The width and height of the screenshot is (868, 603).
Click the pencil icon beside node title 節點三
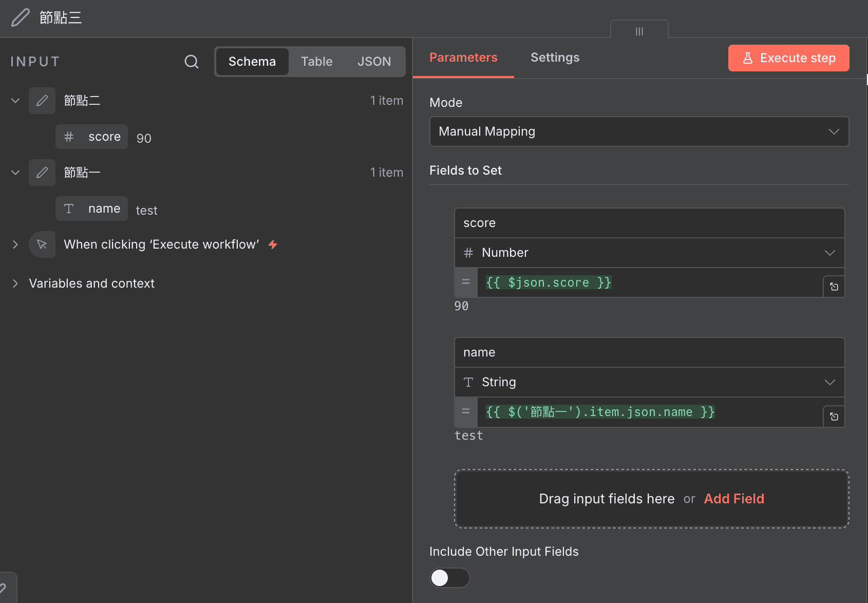21,17
